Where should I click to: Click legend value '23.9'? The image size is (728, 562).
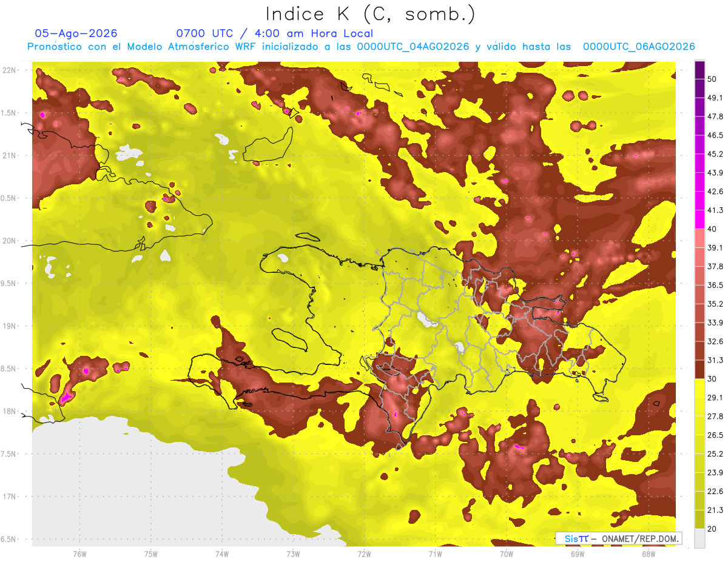point(715,472)
